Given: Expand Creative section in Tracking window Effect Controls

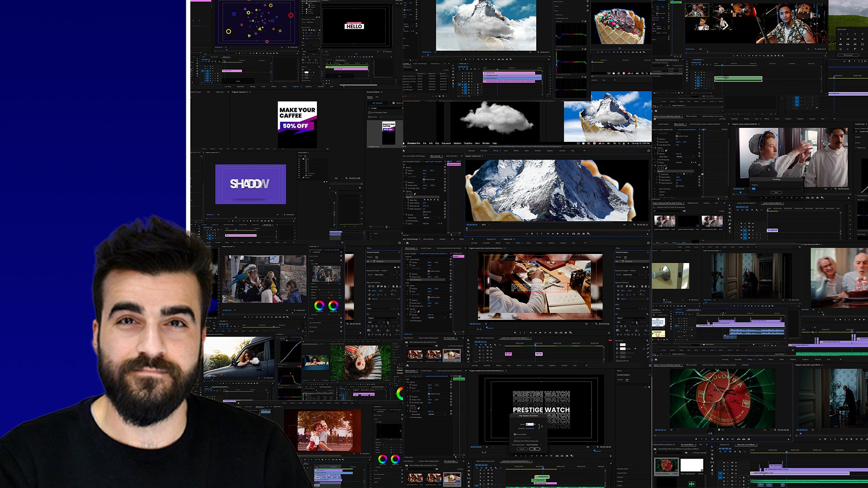Looking at the screenshot, I should [x=655, y=192].
